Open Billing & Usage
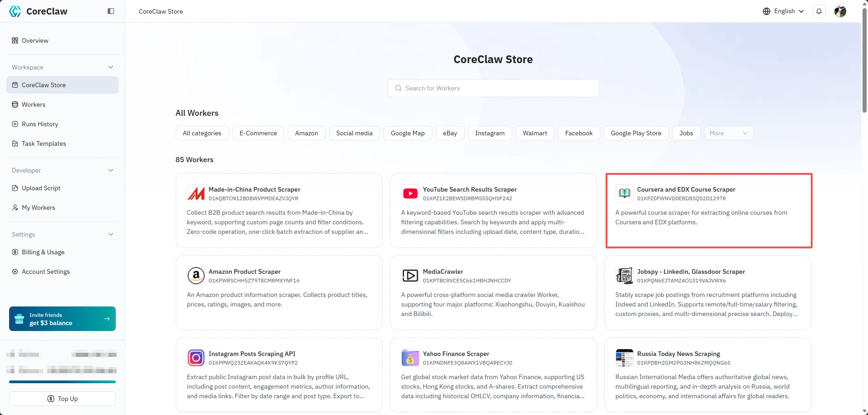868x415 pixels. click(62, 252)
